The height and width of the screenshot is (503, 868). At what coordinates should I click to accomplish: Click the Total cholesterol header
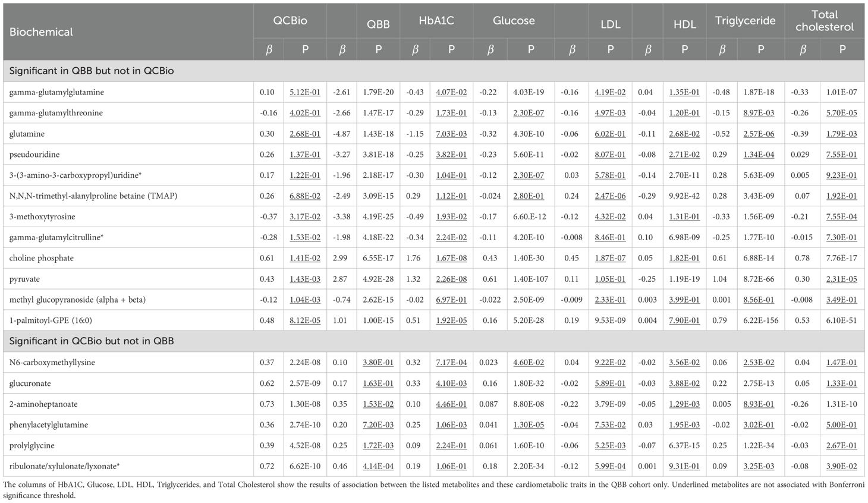click(x=824, y=21)
